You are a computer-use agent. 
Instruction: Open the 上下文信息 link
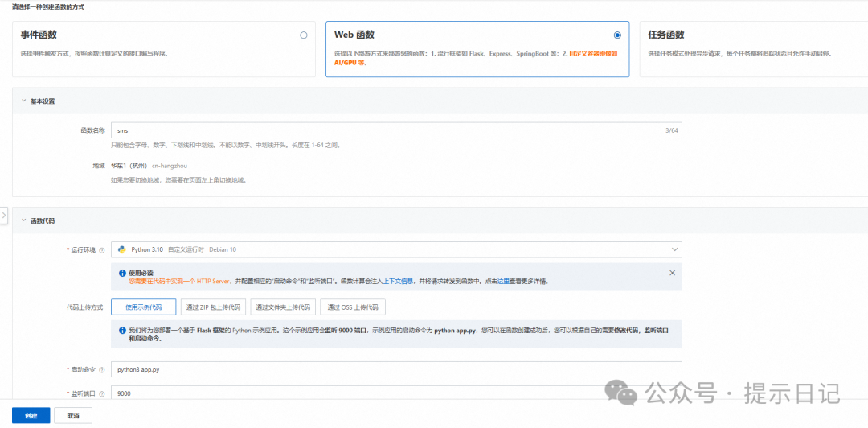pyautogui.click(x=398, y=282)
